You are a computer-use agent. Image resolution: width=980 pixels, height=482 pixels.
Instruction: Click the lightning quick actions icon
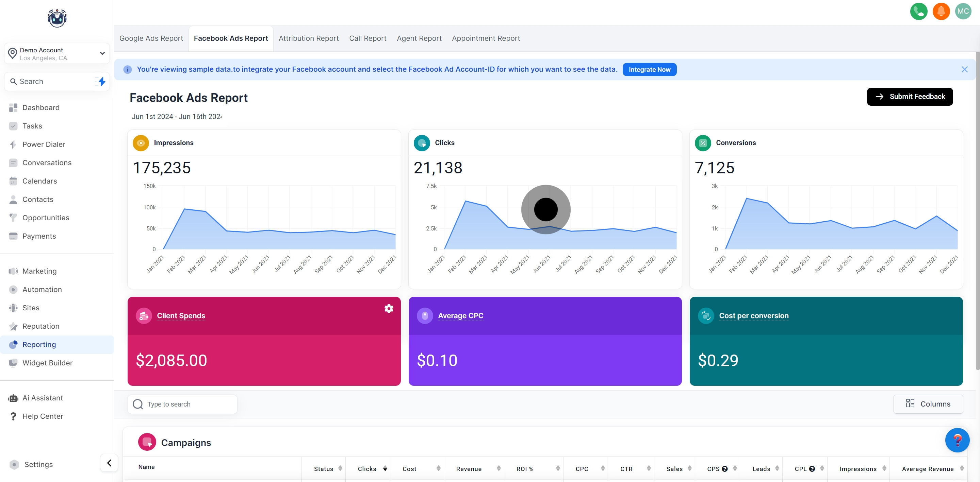(102, 81)
